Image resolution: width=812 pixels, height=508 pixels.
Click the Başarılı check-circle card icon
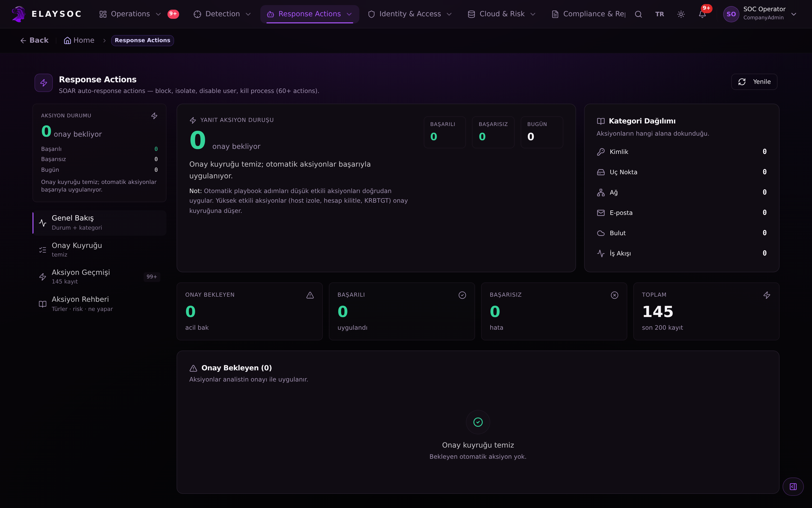coord(462,295)
